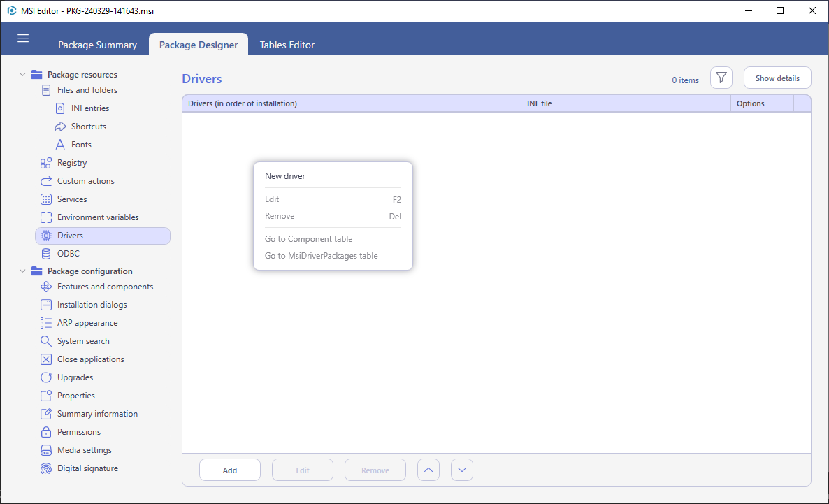829x504 pixels.
Task: Select Services in the sidebar
Action: 72,199
